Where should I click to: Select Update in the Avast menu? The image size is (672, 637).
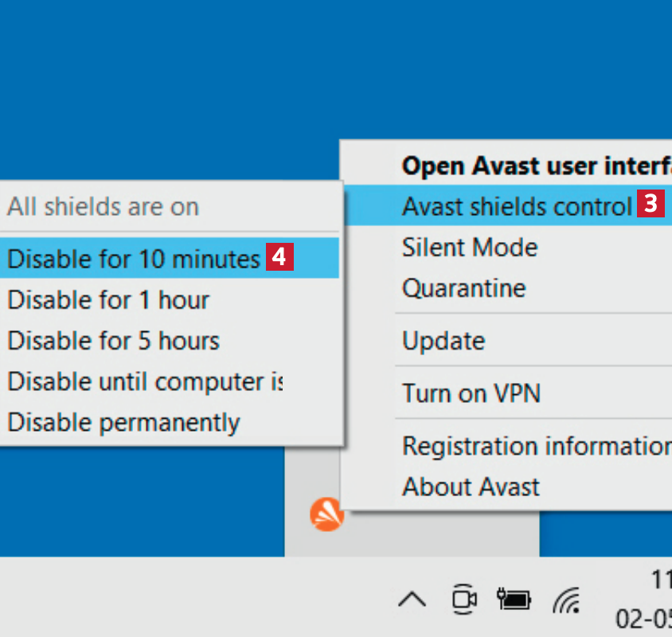tap(443, 341)
